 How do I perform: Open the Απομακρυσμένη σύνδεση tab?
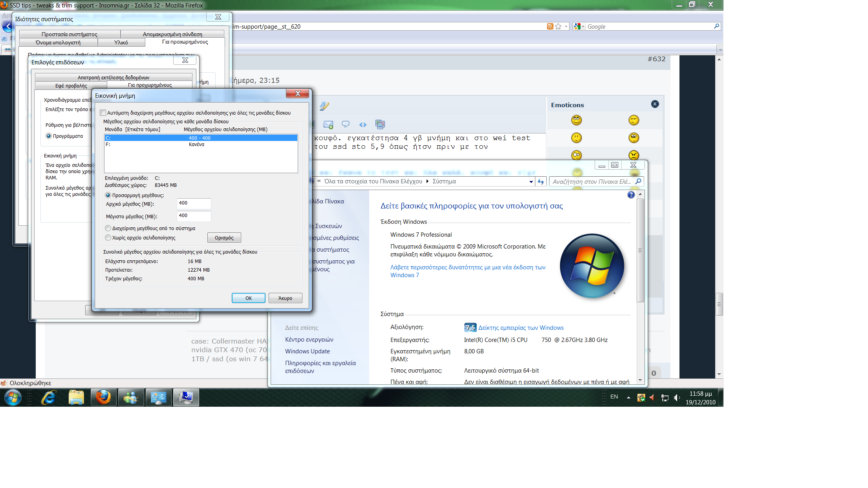tap(172, 34)
